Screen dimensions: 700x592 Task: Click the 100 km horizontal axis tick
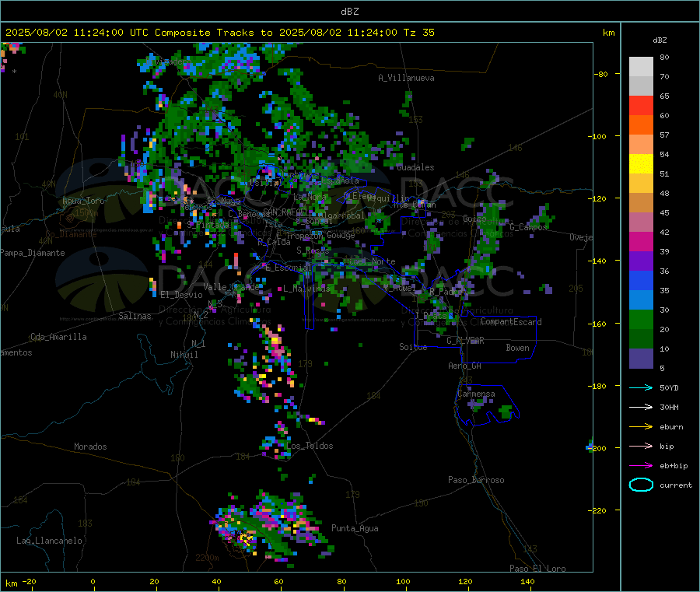pyautogui.click(x=403, y=581)
